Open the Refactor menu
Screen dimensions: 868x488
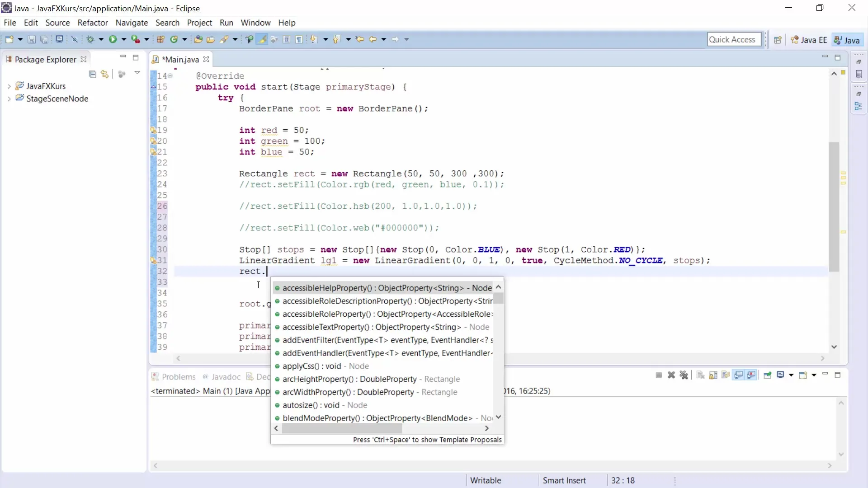click(92, 23)
